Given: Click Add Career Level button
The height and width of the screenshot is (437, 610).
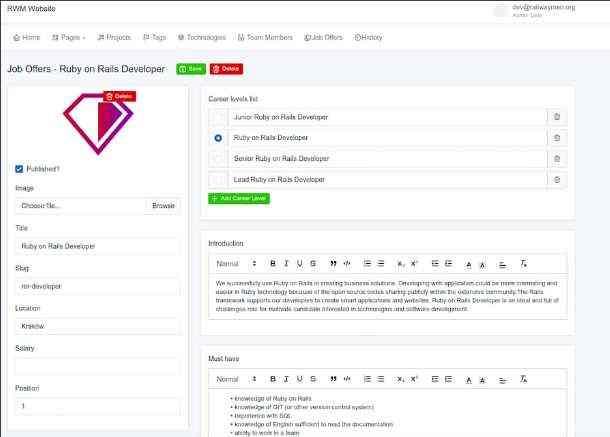Looking at the screenshot, I should coord(239,198).
